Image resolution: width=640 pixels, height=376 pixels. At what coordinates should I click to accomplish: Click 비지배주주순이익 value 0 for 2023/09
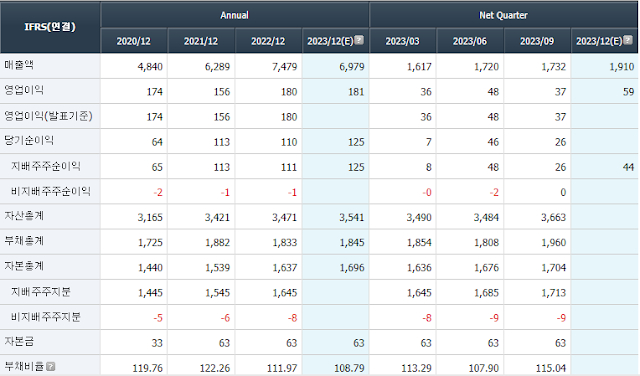pyautogui.click(x=563, y=192)
